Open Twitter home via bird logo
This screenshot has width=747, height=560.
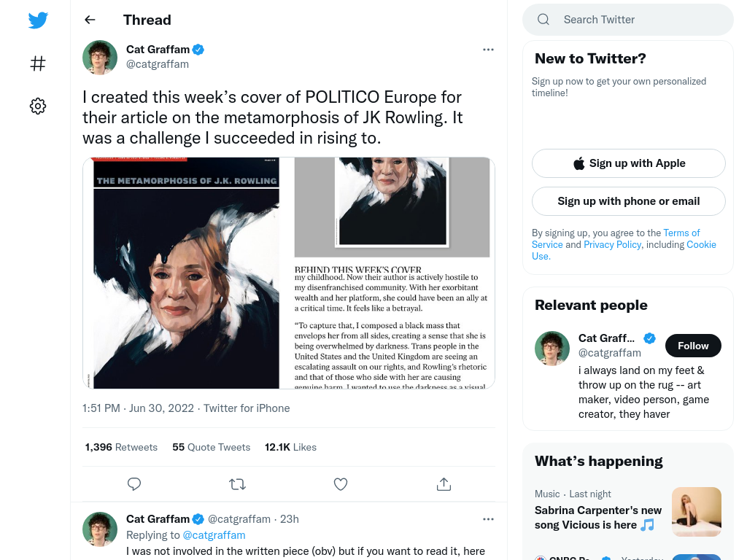(x=38, y=20)
